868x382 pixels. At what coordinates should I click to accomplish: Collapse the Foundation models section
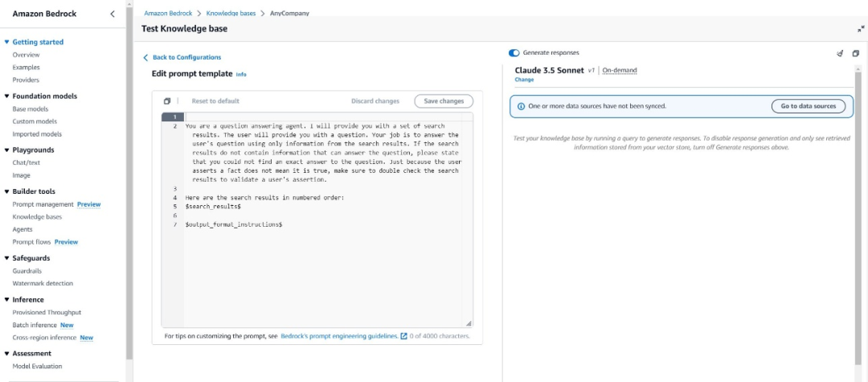pyautogui.click(x=6, y=97)
